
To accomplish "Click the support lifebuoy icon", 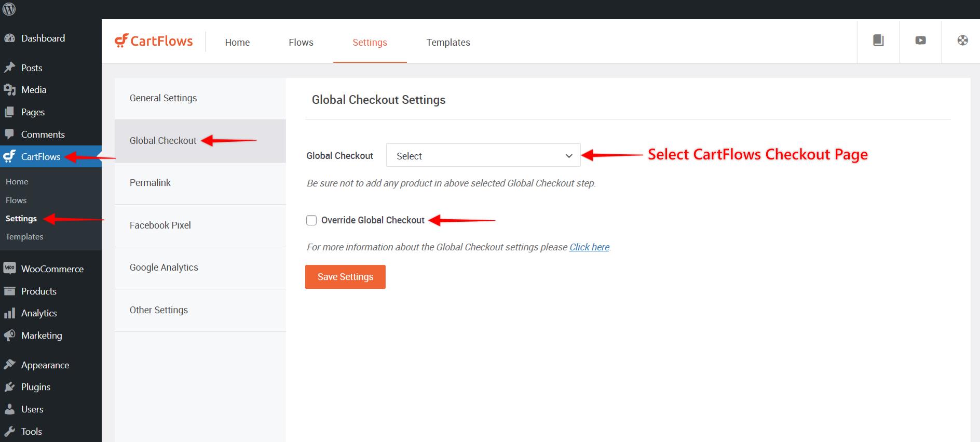I will pos(962,41).
